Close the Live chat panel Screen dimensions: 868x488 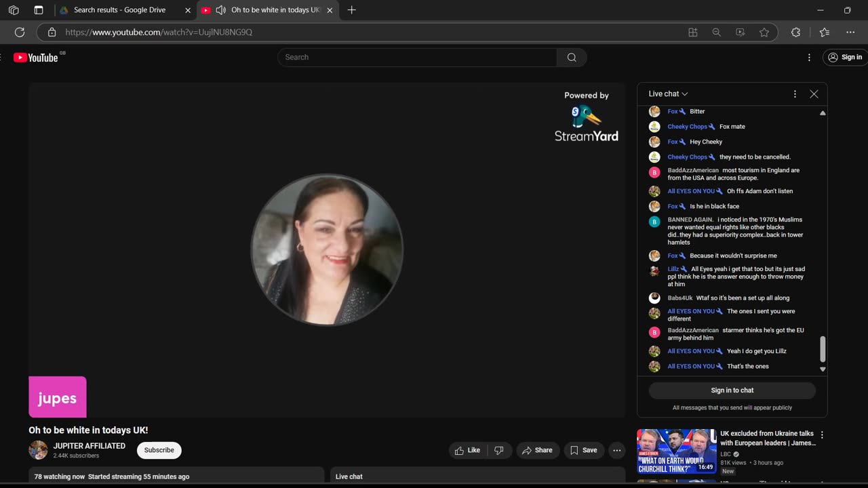(814, 94)
